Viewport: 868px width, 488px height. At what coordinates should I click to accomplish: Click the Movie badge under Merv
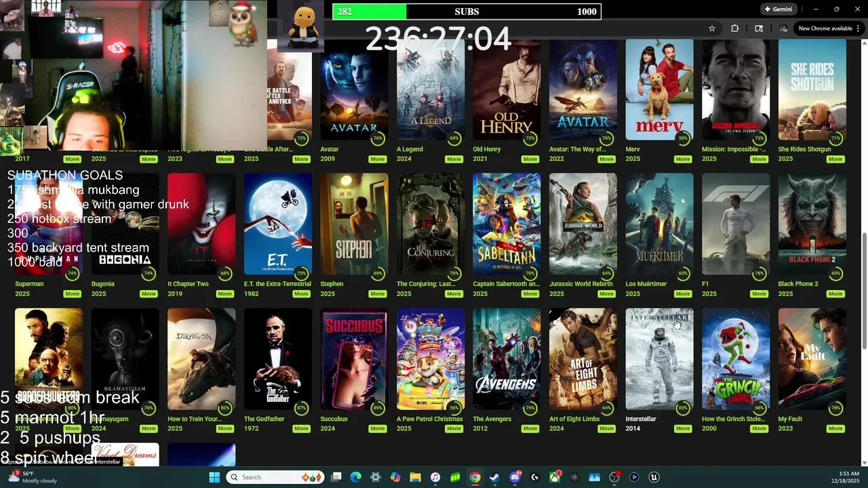pos(683,159)
